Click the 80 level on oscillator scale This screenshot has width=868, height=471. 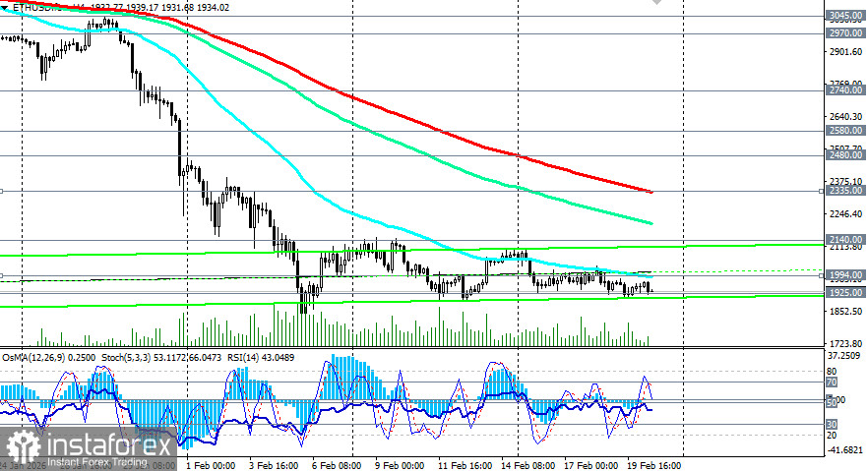[832, 372]
